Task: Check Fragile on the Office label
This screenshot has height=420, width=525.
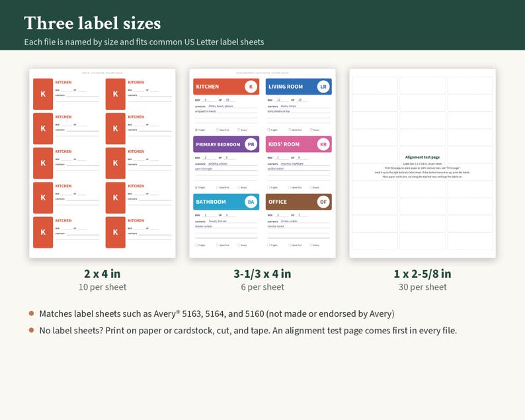Action: [268, 245]
